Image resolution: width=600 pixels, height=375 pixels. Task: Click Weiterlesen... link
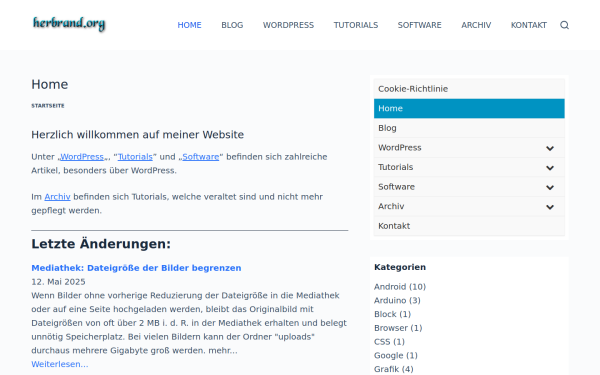point(60,364)
